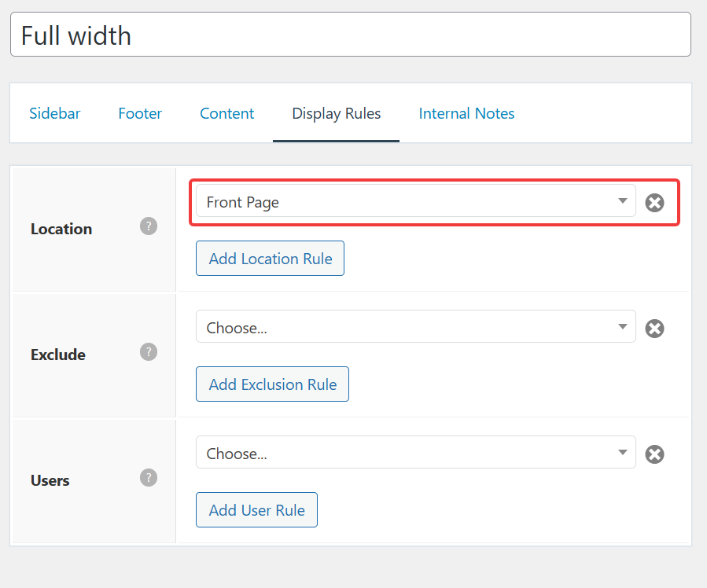This screenshot has height=588, width=707.
Task: Open the Internal Notes tab
Action: click(466, 113)
